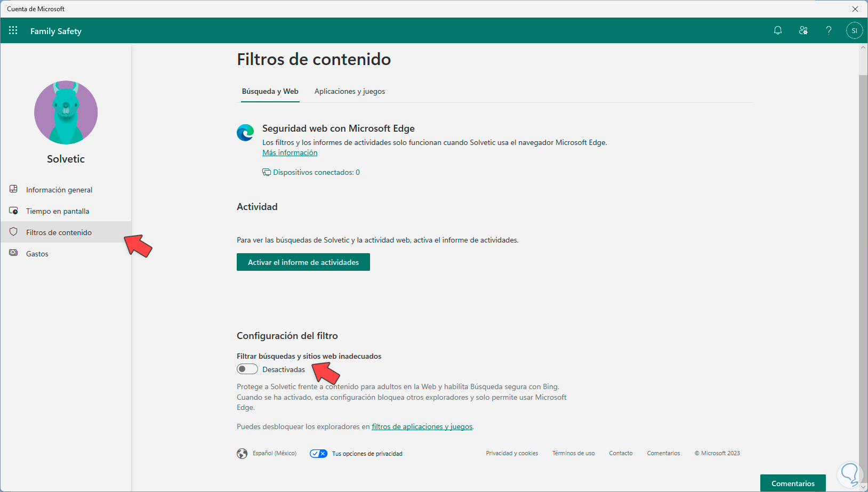The height and width of the screenshot is (492, 868).
Task: Click the Actividad heading
Action: click(257, 207)
